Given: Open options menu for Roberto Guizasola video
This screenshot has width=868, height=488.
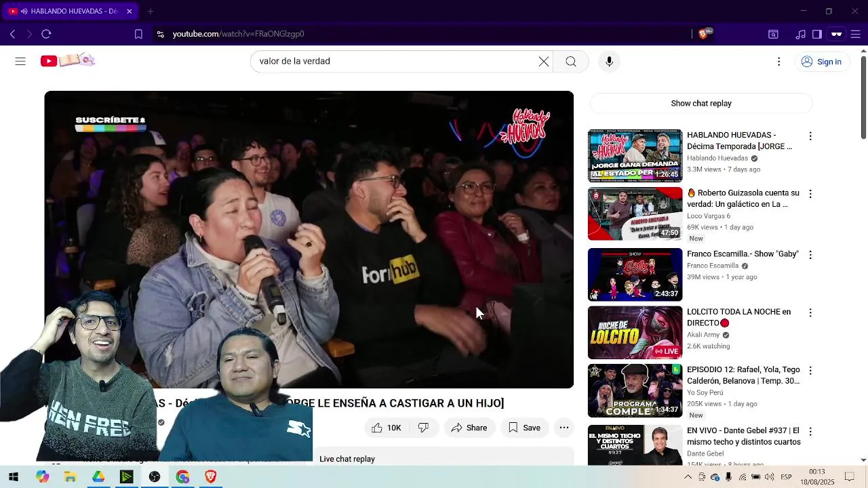Looking at the screenshot, I should 810,194.
